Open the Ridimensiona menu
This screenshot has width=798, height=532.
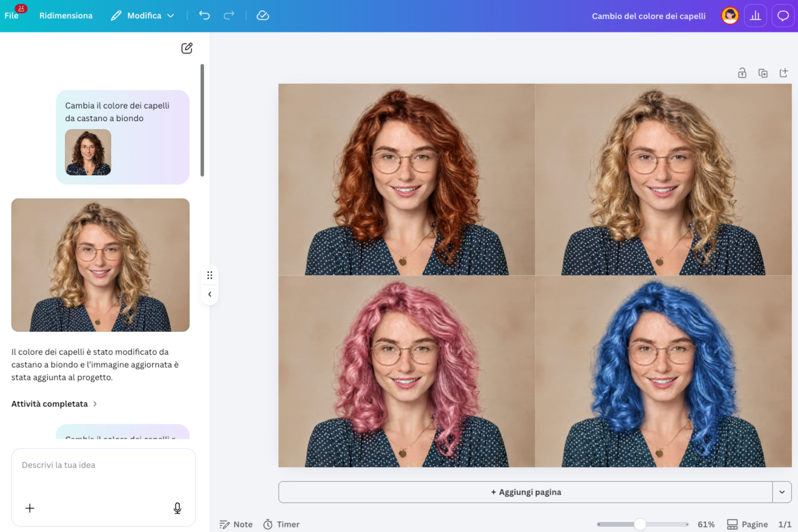(66, 16)
